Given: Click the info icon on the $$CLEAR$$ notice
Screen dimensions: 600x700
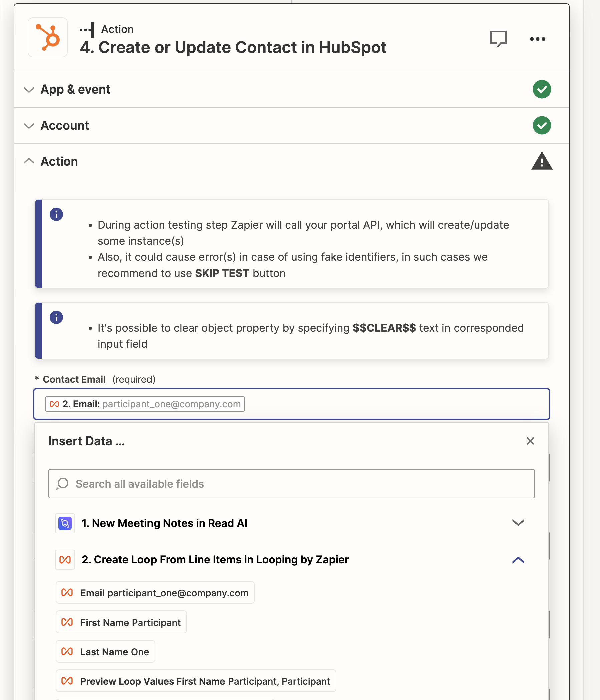Looking at the screenshot, I should click(56, 317).
